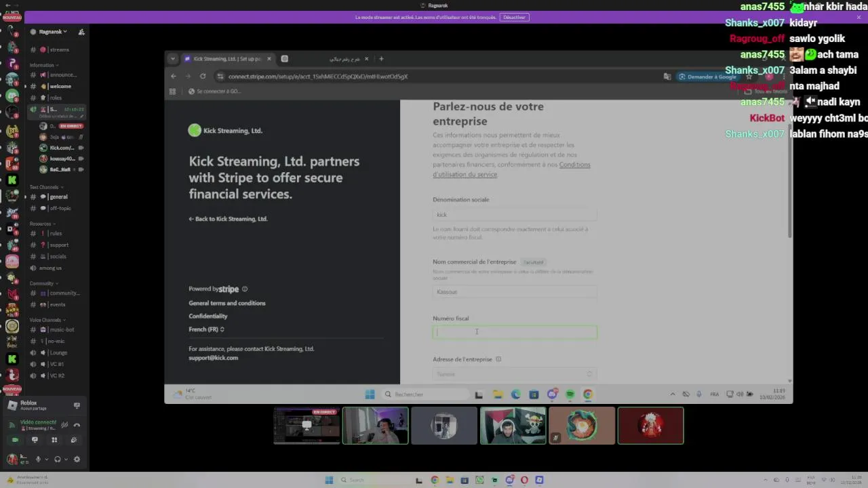868x488 pixels.
Task: Select the webcam thumbnail with purple lighting
Action: (376, 426)
